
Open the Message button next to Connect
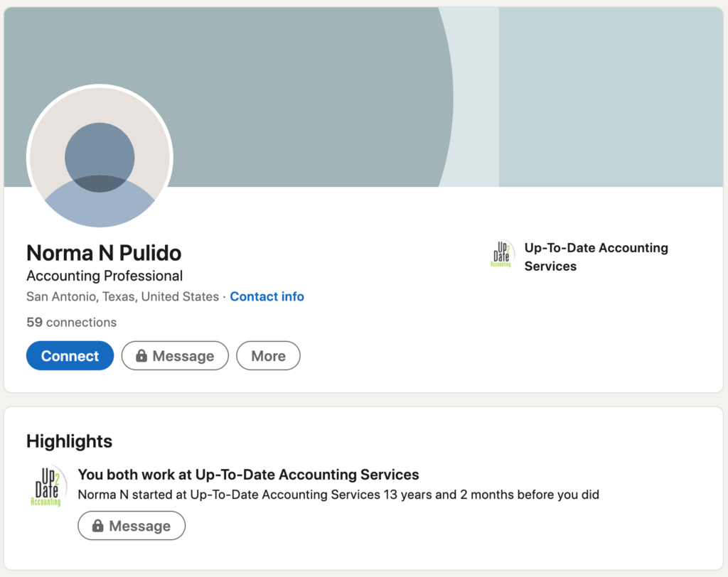[175, 355]
